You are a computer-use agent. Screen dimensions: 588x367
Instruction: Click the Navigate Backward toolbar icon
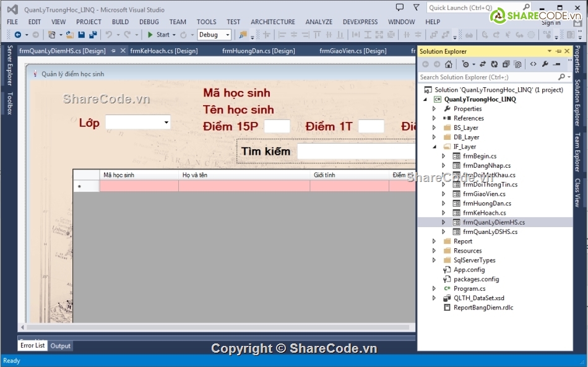coord(17,35)
